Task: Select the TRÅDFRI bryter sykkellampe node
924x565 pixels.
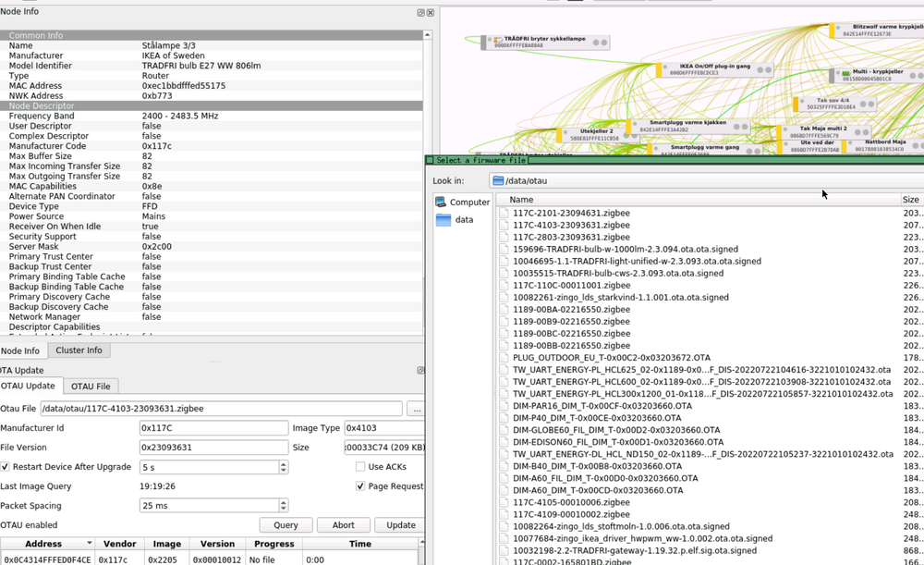Action: click(545, 42)
